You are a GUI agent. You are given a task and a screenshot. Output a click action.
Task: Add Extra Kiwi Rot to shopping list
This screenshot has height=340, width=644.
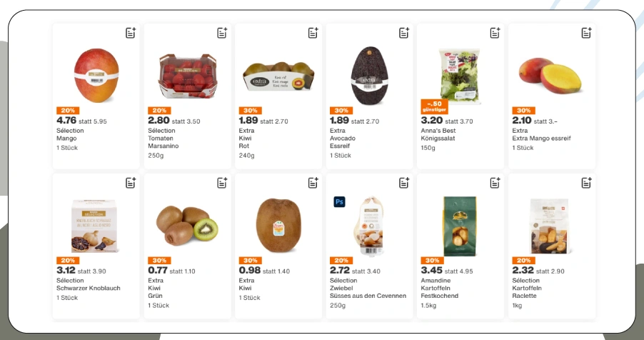click(313, 33)
